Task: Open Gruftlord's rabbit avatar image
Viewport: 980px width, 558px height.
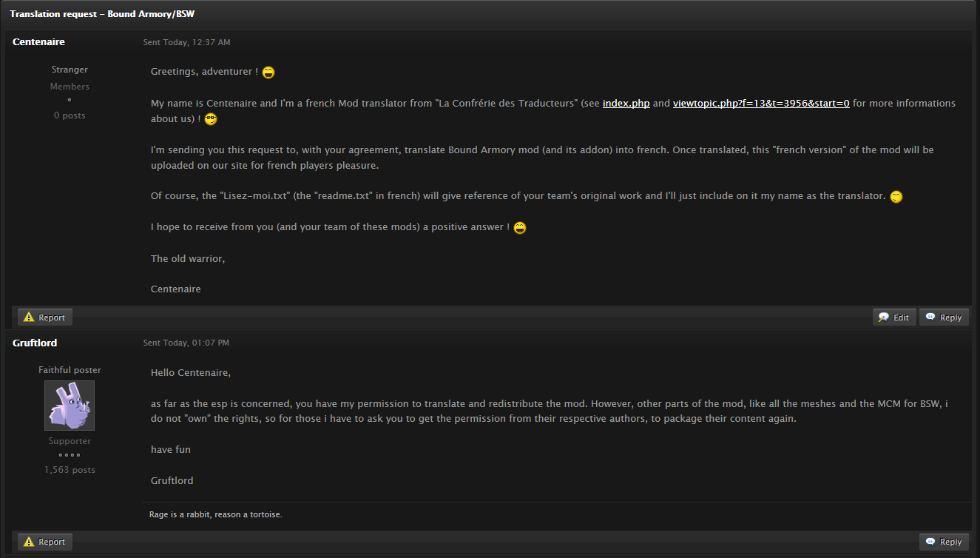Action: 70,406
